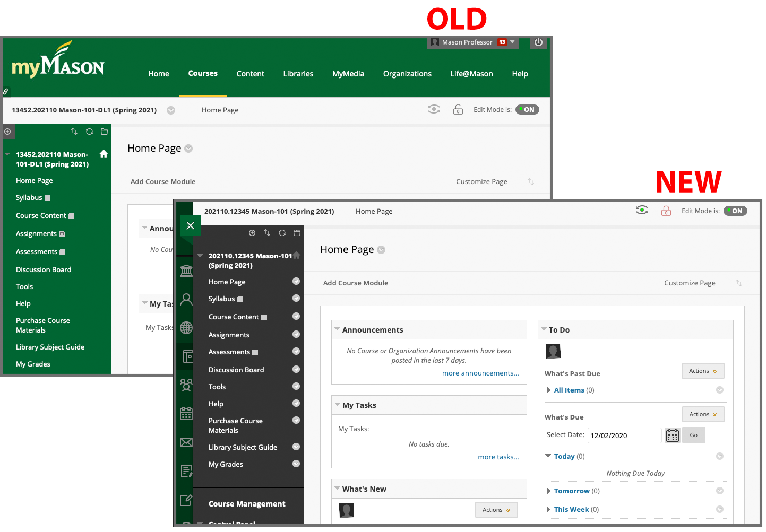
Task: Open the Messages envelope icon
Action: [186, 442]
